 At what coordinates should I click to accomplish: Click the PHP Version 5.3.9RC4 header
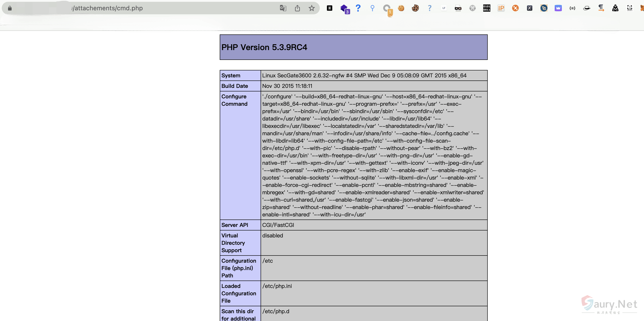tap(264, 47)
